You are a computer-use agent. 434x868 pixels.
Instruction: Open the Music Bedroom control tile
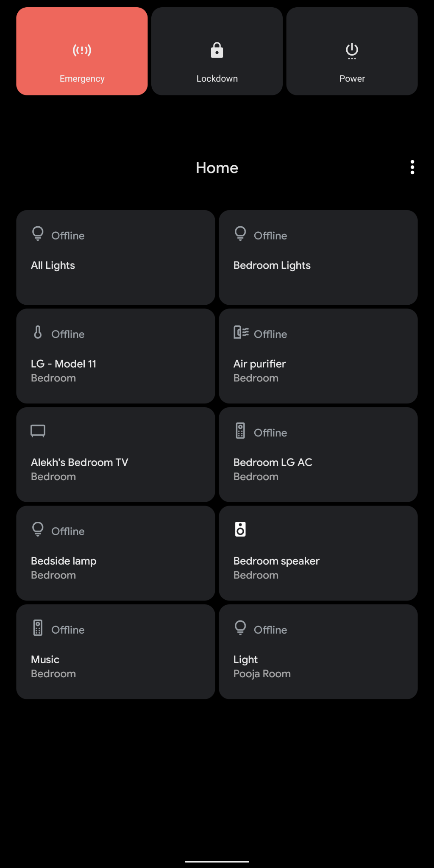tap(116, 652)
